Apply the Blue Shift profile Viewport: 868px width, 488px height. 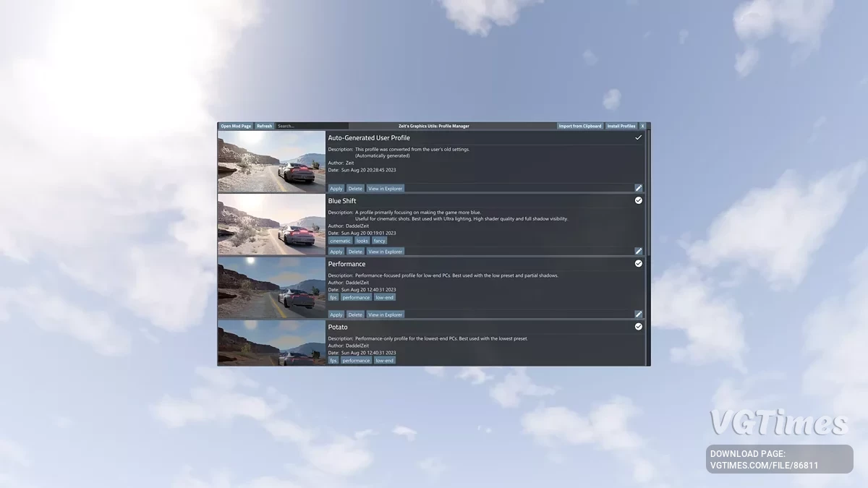(336, 251)
